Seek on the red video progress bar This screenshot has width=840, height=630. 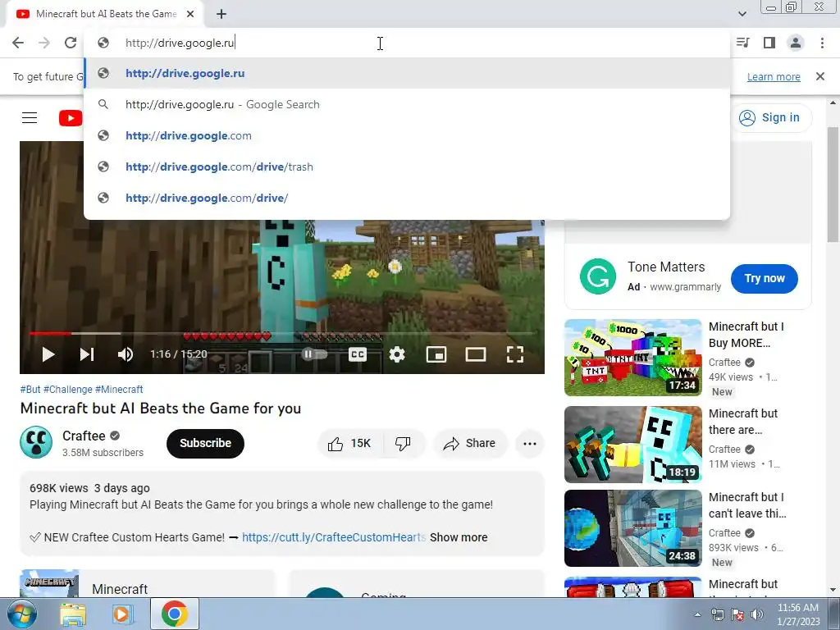pos(282,333)
